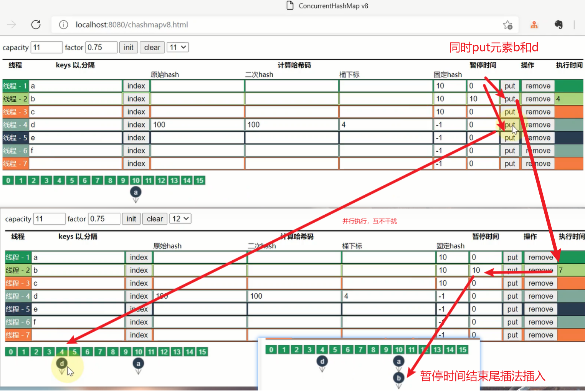
Task: Click put for thread 6 in top panel
Action: point(510,151)
